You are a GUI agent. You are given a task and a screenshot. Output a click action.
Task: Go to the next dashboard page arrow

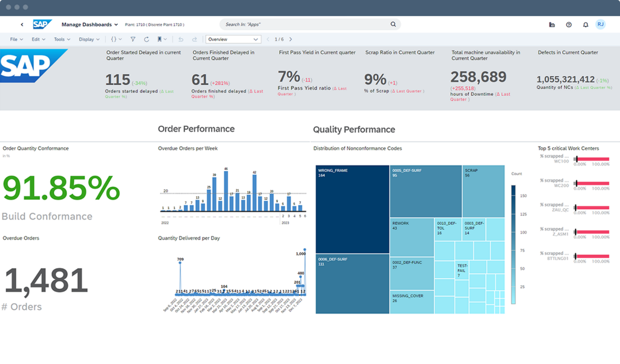point(290,39)
